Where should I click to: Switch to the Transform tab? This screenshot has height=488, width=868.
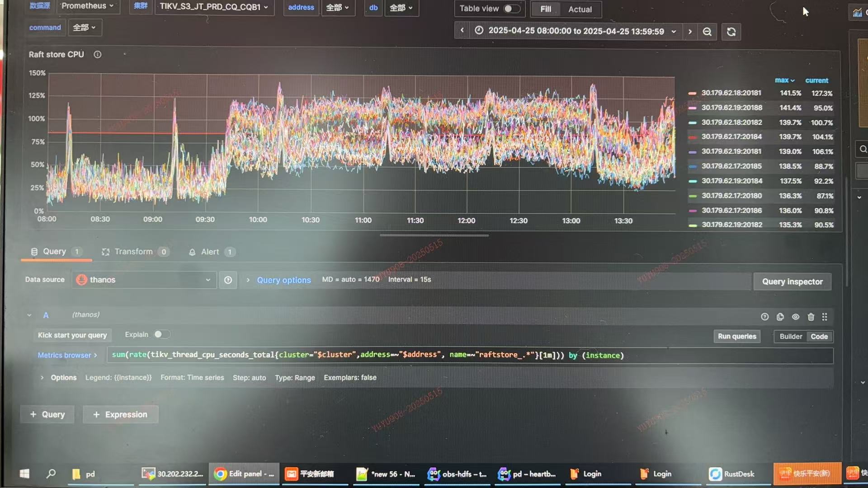pos(134,252)
